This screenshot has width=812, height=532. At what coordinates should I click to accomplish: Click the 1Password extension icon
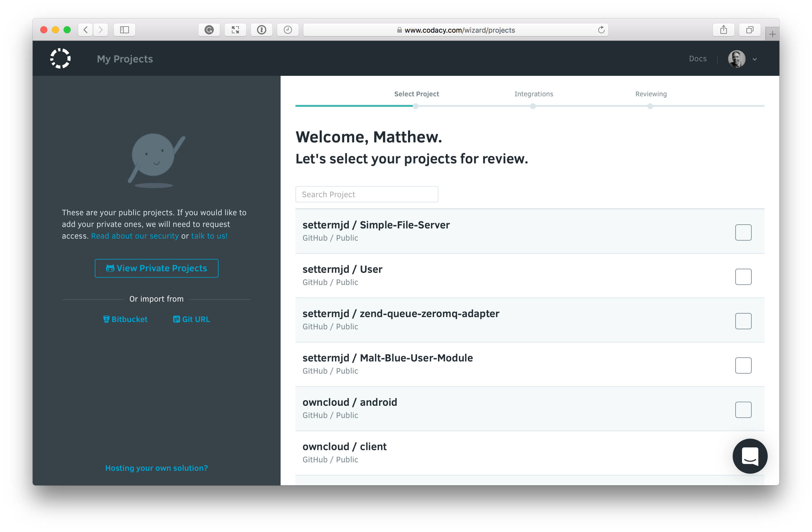tap(262, 30)
